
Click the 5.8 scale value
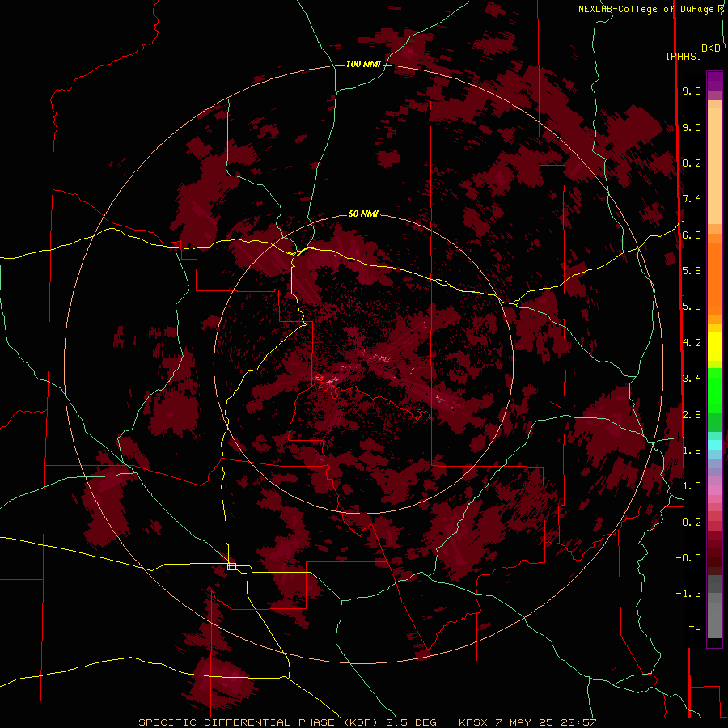692,271
